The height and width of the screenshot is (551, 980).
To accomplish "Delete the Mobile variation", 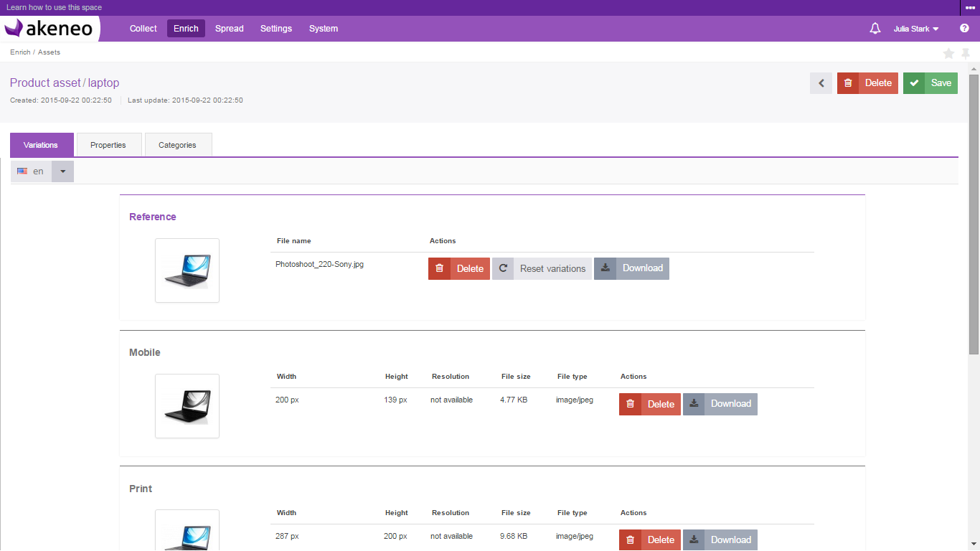I will (649, 404).
